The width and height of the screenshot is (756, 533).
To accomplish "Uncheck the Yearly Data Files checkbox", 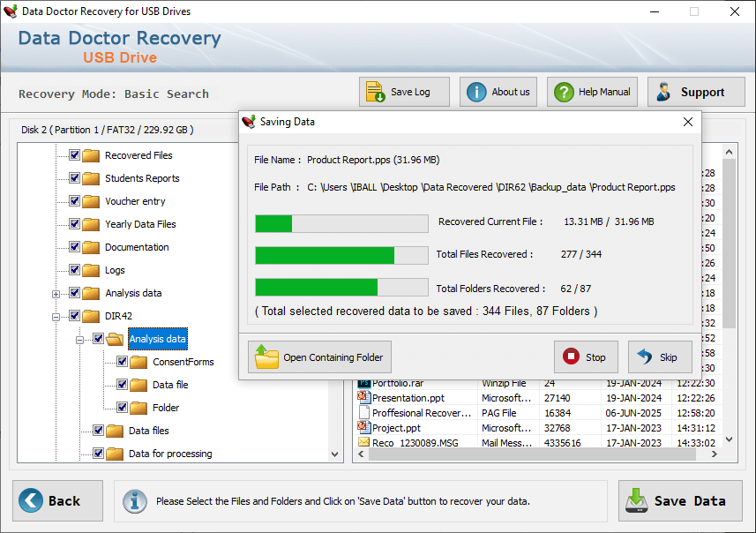I will (x=74, y=224).
